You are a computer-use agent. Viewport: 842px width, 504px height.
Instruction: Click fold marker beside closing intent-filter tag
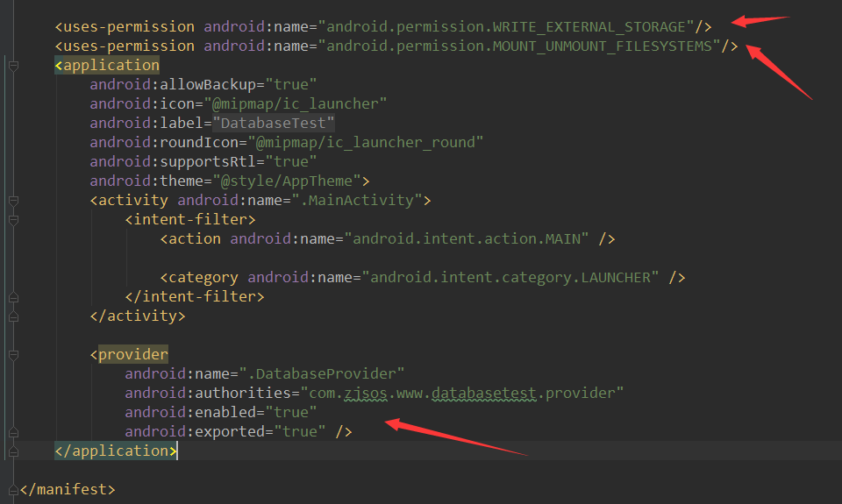(13, 297)
